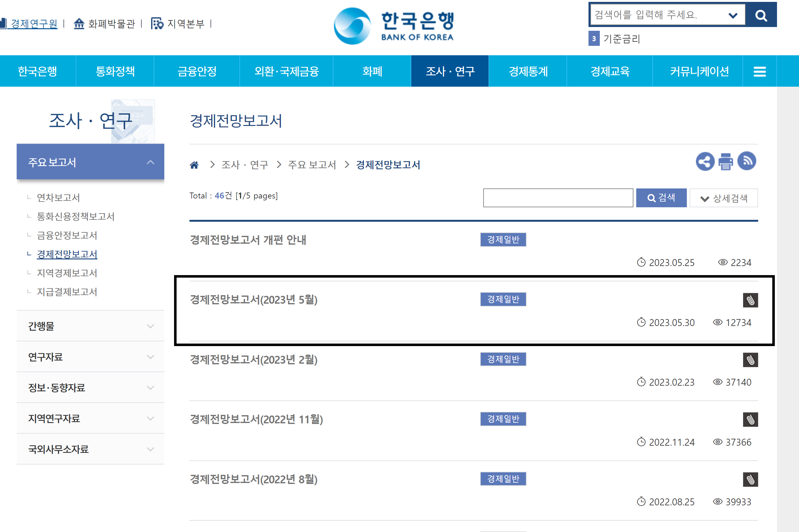The width and height of the screenshot is (799, 532).
Task: Open the 경제통계 main menu
Action: (x=528, y=72)
